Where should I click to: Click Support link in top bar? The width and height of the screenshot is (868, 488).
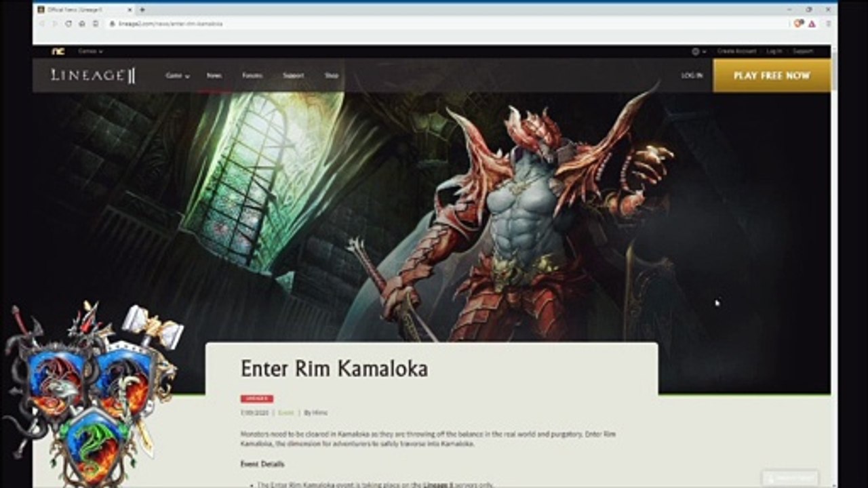[x=803, y=51]
